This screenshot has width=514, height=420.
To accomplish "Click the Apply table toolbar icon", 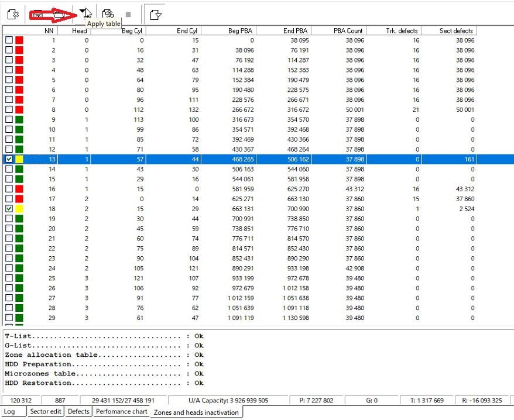I will coord(84,13).
